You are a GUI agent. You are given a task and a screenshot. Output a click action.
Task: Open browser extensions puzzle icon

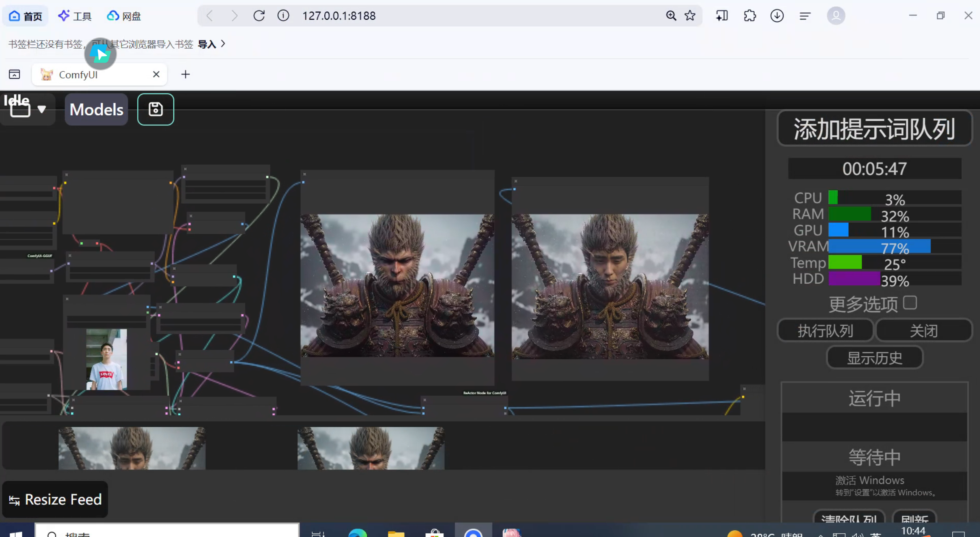tap(750, 16)
